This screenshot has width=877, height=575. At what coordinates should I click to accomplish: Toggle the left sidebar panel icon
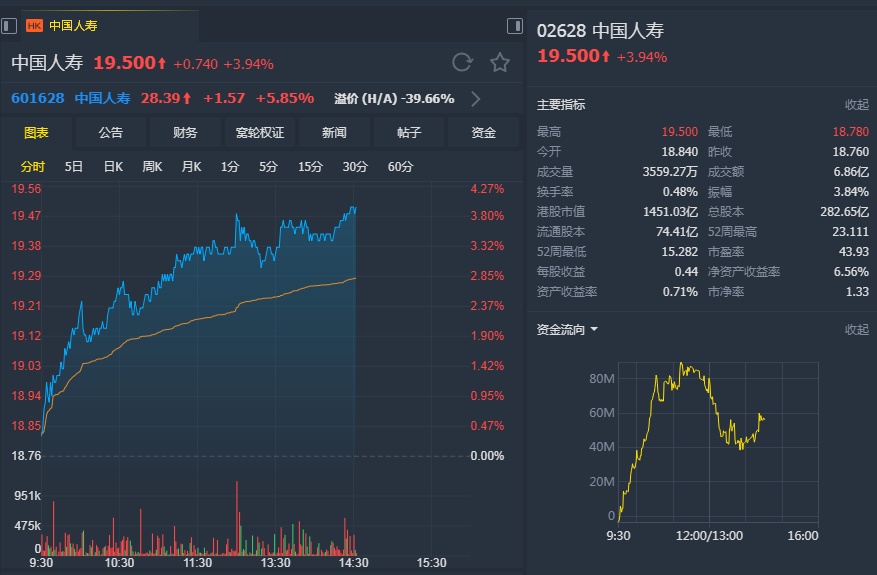tap(9, 25)
